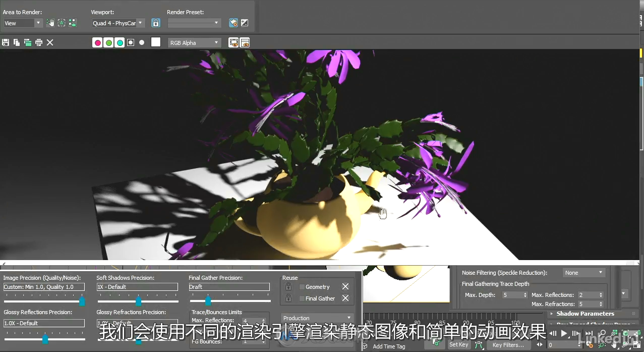Toggle the UI frame display icon

[x=245, y=42]
